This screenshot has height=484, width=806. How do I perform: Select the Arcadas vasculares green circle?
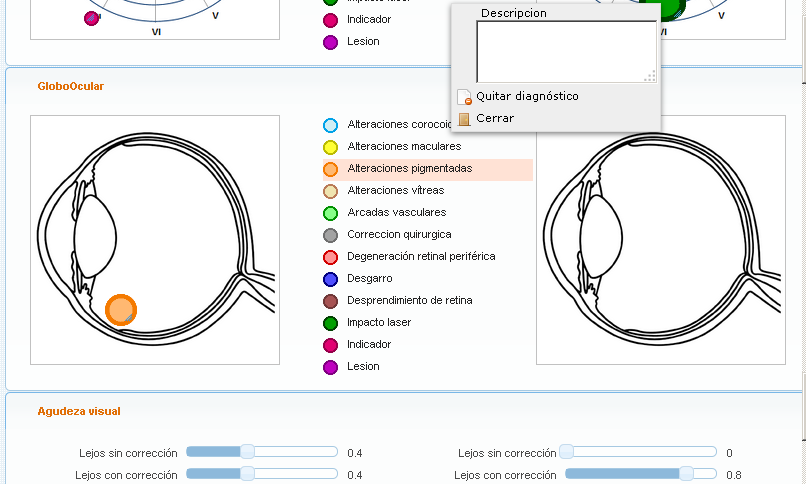pos(331,213)
